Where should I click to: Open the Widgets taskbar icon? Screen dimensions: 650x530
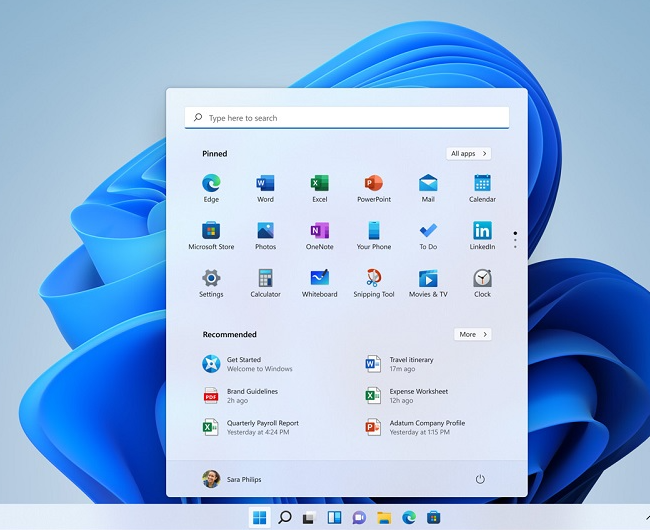[x=334, y=518]
